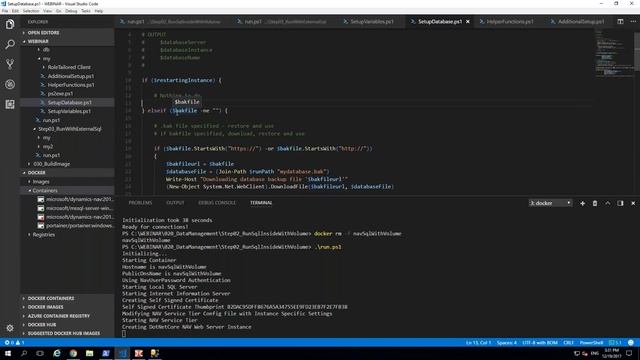The width and height of the screenshot is (640, 360).
Task: Open Task View on the taskbar
Action: [x=40, y=353]
